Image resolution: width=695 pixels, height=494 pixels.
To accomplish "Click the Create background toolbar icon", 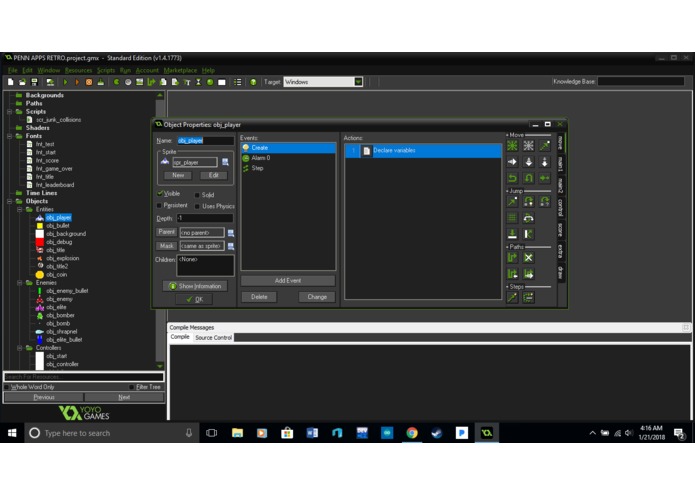I will point(140,82).
